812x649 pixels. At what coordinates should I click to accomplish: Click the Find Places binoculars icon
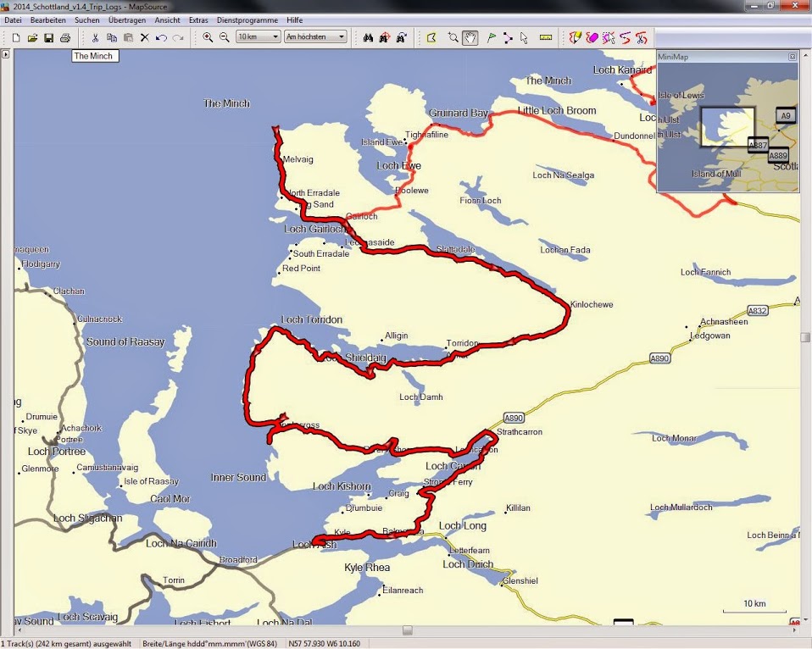click(368, 37)
